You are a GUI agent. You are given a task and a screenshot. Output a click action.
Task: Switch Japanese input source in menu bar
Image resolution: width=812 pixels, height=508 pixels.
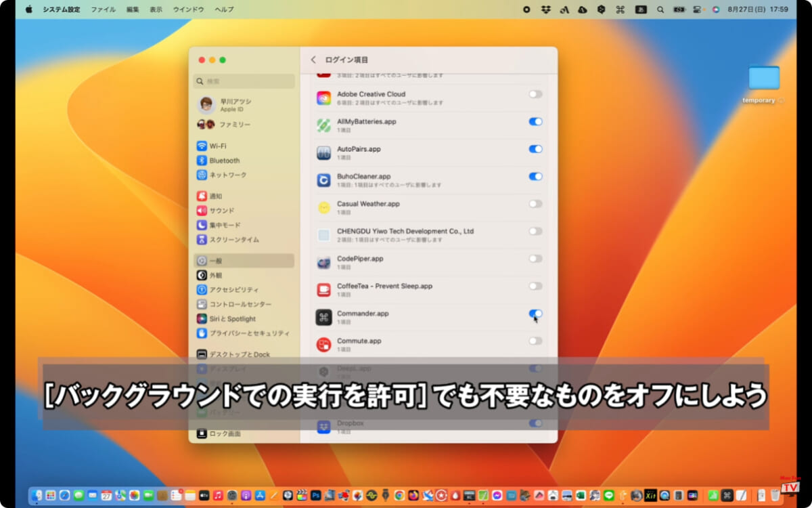pyautogui.click(x=641, y=9)
